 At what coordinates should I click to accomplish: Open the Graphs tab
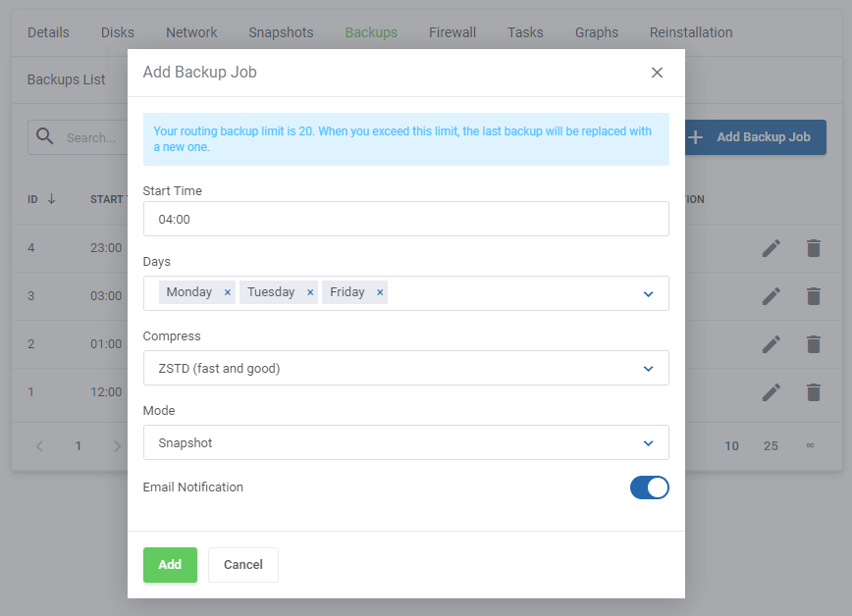point(596,32)
